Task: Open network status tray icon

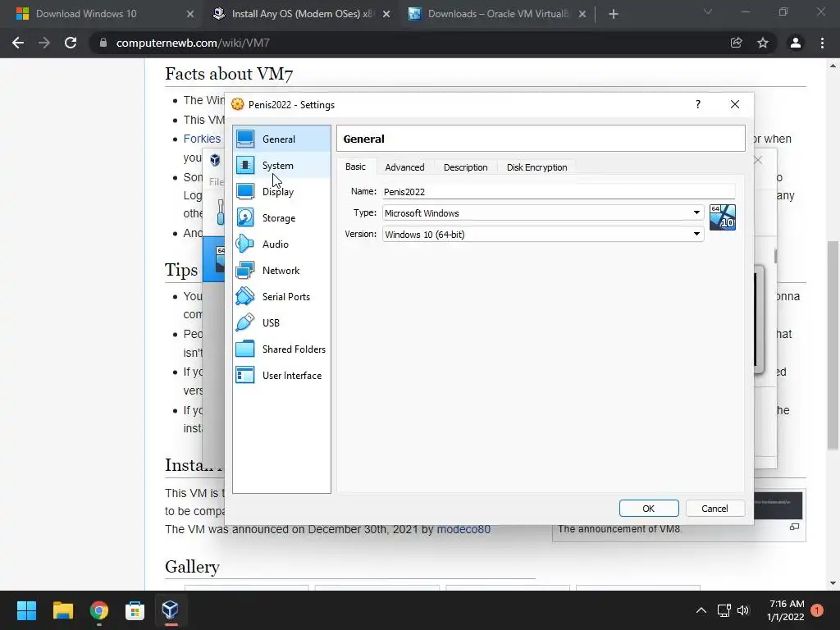Action: (x=724, y=610)
